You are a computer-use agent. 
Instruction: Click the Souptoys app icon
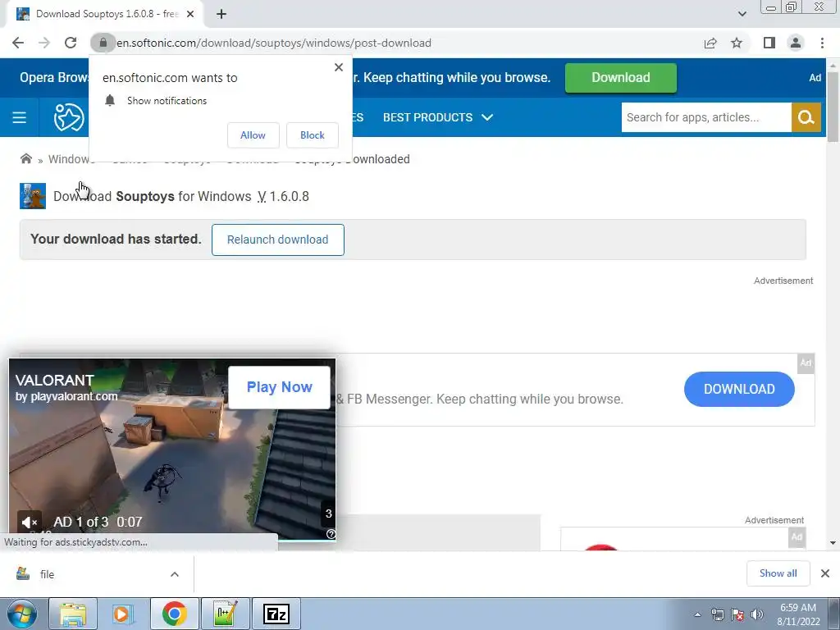pos(33,196)
